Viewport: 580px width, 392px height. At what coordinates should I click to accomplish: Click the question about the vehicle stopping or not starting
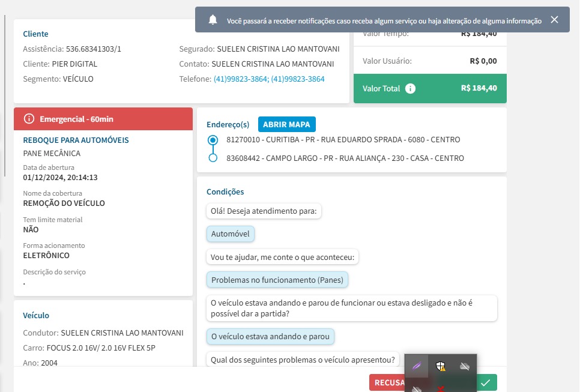352,308
